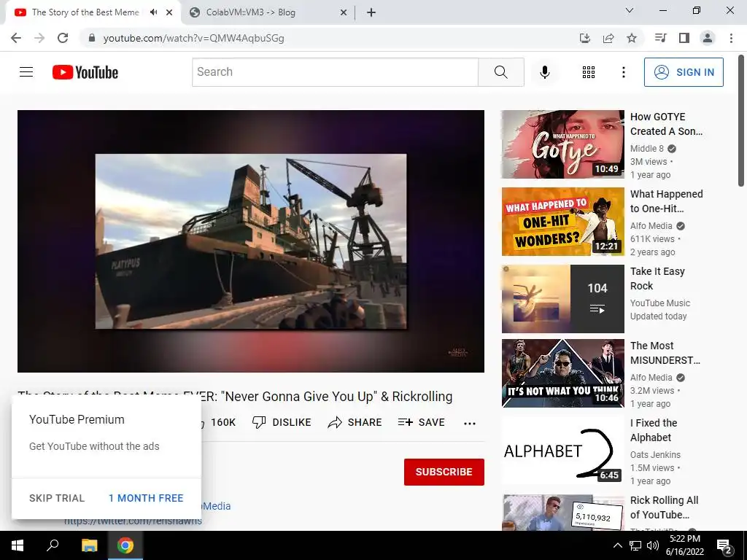The image size is (747, 560).
Task: Open network status tray icon
Action: click(x=635, y=545)
